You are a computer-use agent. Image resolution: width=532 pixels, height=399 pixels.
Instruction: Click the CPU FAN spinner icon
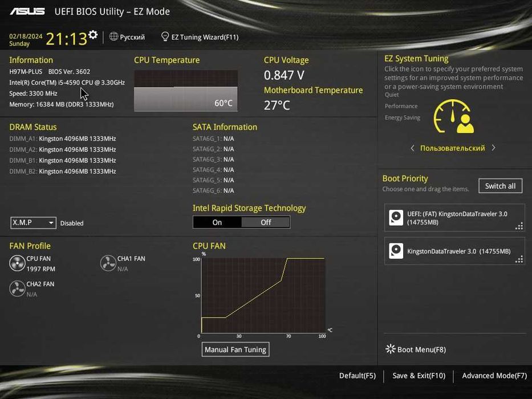17,263
